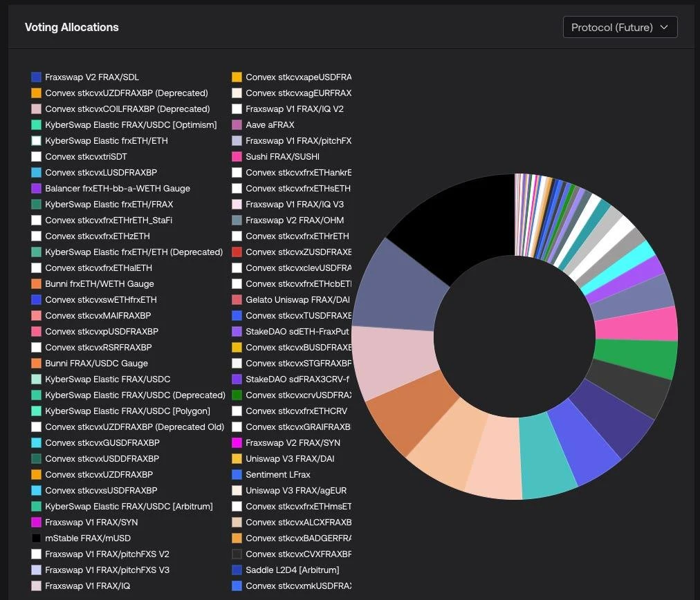Screen dimensions: 700x600
Task: Click the blue Fraxswap V2 FRAX/SDL swatch
Action: click(x=37, y=77)
